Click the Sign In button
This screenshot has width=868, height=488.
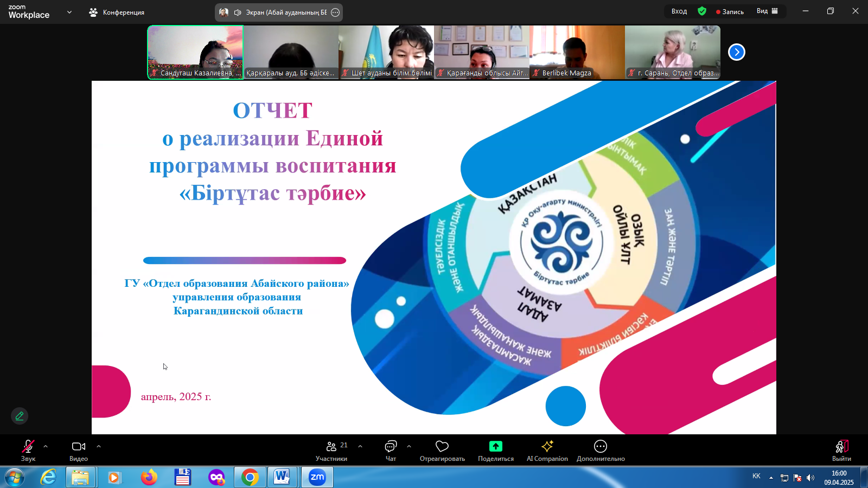click(x=679, y=11)
